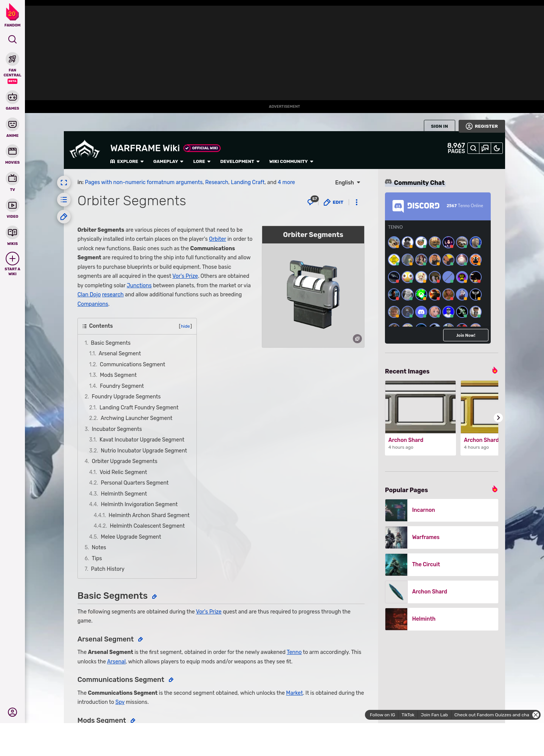Open the Orbiter link in intro
The image size is (544, 756).
click(x=217, y=239)
